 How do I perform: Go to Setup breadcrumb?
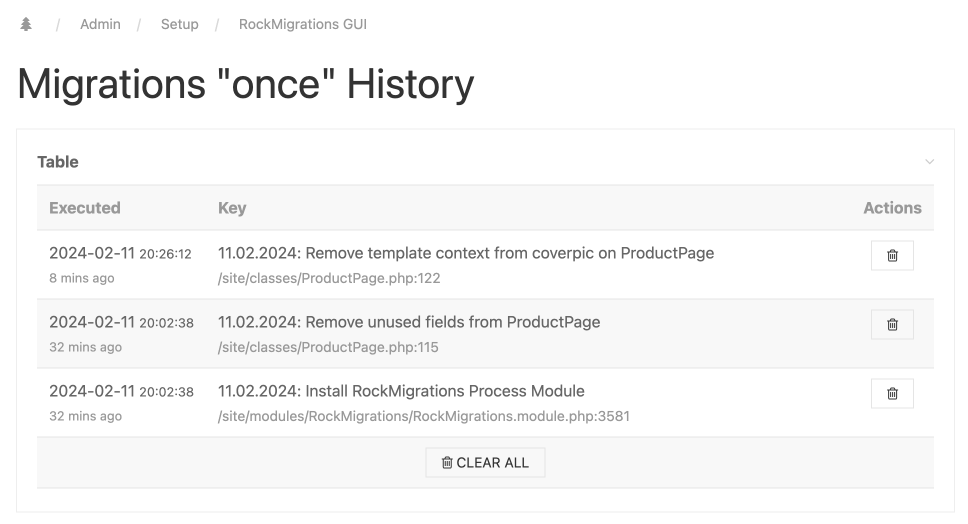pyautogui.click(x=180, y=24)
